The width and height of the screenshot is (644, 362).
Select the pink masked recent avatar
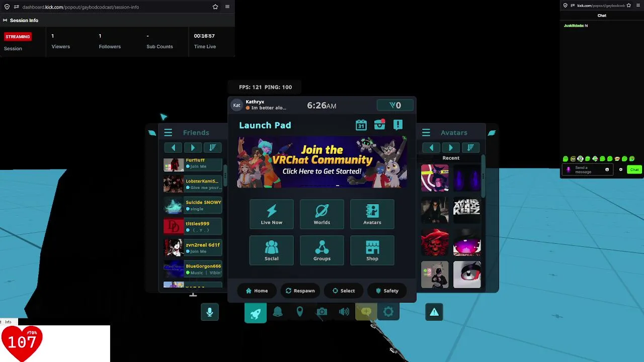[435, 178]
